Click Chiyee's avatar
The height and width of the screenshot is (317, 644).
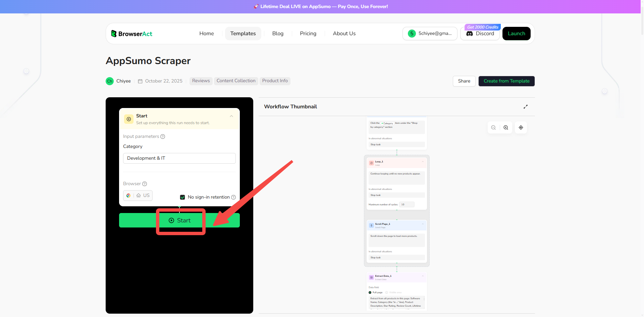(x=109, y=81)
